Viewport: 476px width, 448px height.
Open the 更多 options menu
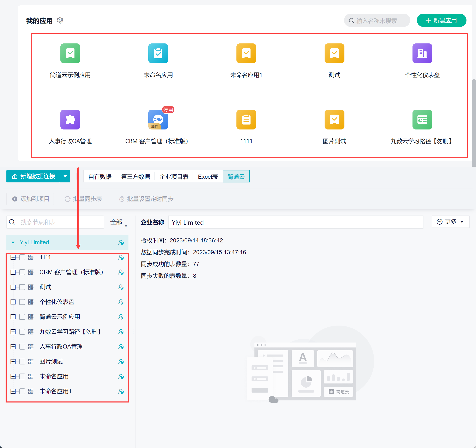pos(450,222)
